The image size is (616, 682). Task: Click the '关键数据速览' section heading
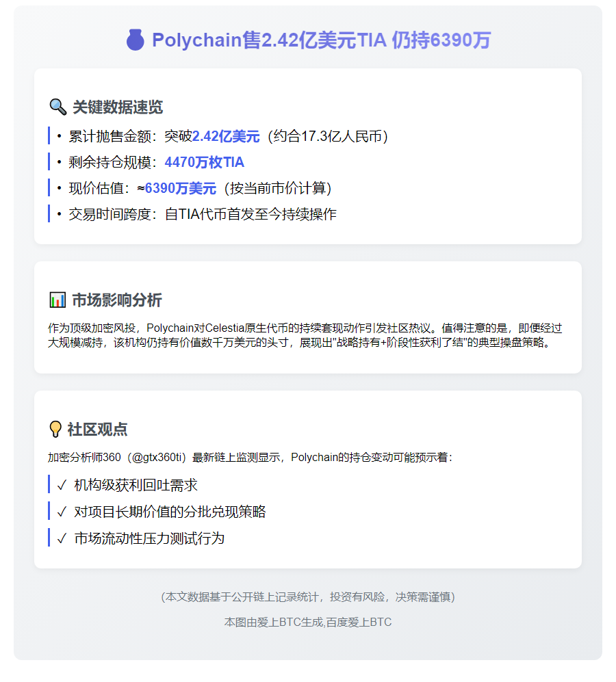coord(118,107)
